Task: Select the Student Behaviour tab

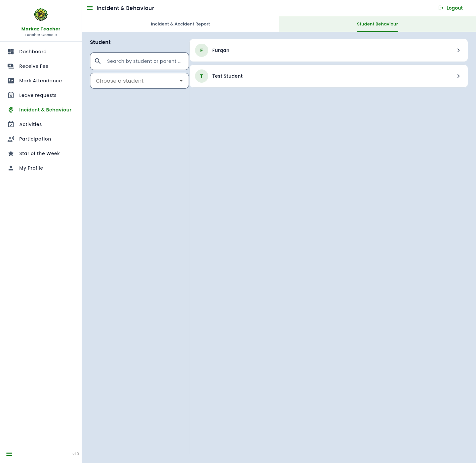Action: click(x=377, y=24)
